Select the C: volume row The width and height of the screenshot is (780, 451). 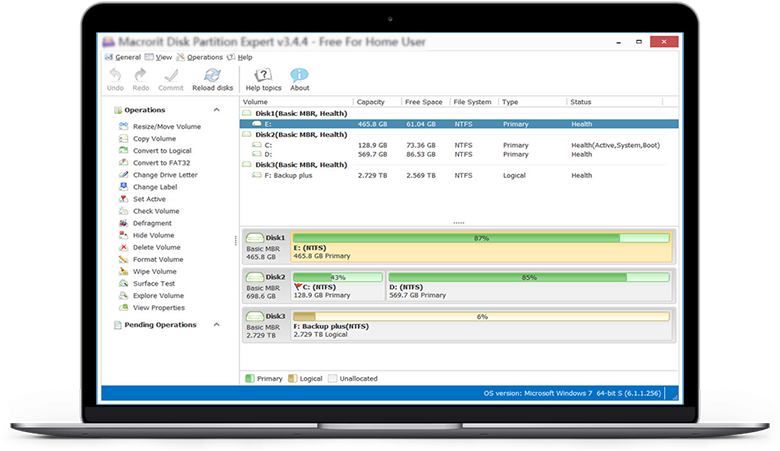pyautogui.click(x=459, y=145)
